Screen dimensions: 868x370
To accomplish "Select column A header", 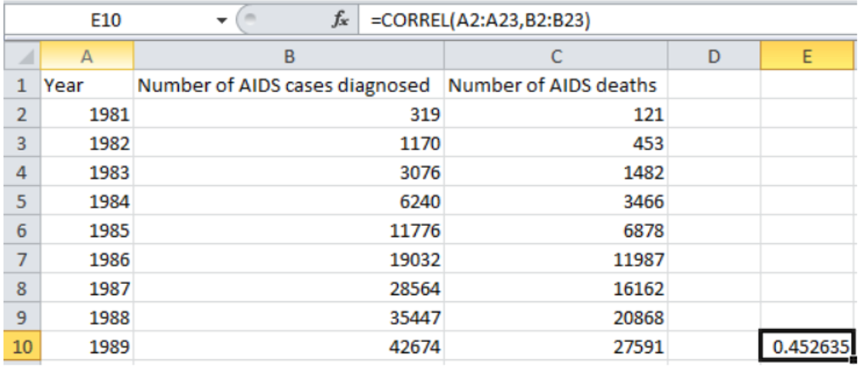I will 87,56.
